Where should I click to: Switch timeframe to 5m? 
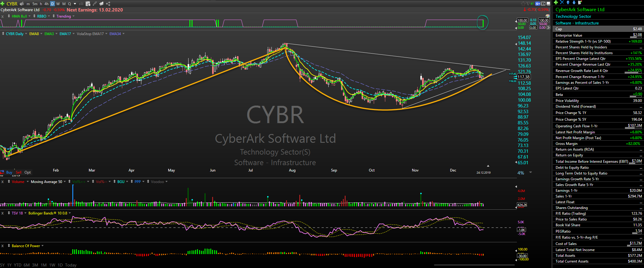(35, 4)
